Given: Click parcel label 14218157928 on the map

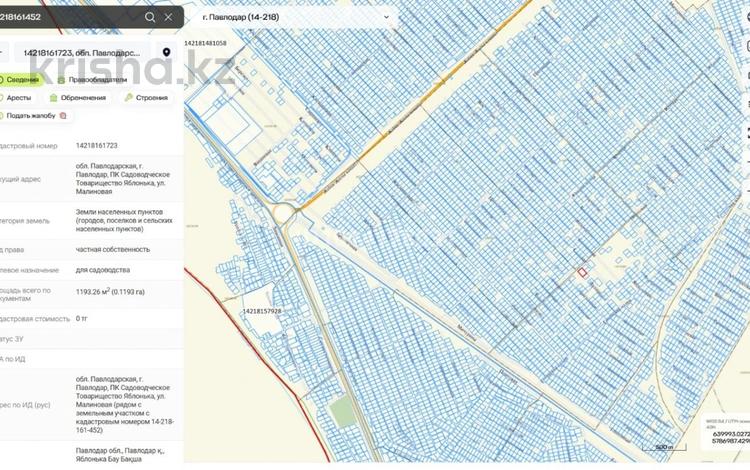Looking at the screenshot, I should (x=262, y=311).
